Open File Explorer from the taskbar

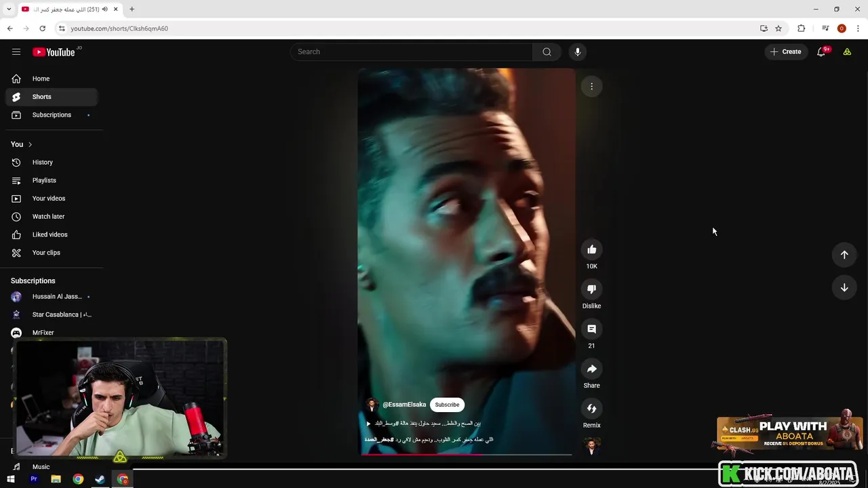coord(56,479)
